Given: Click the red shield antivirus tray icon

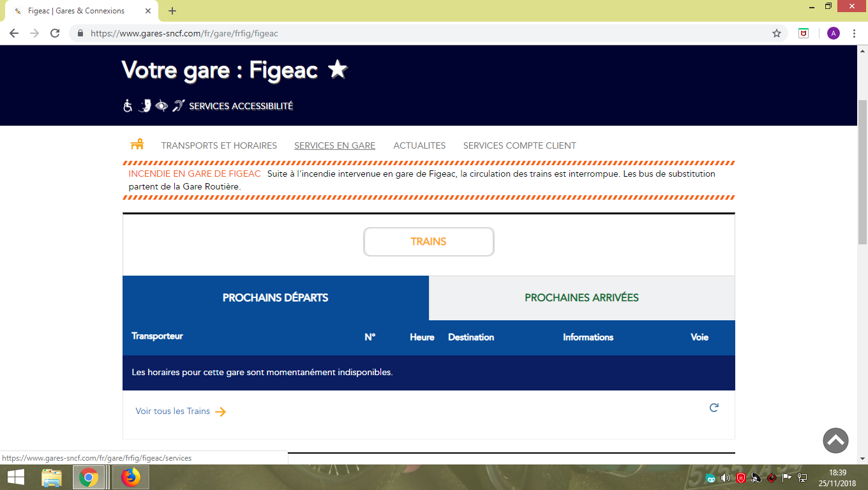Looking at the screenshot, I should click(741, 477).
